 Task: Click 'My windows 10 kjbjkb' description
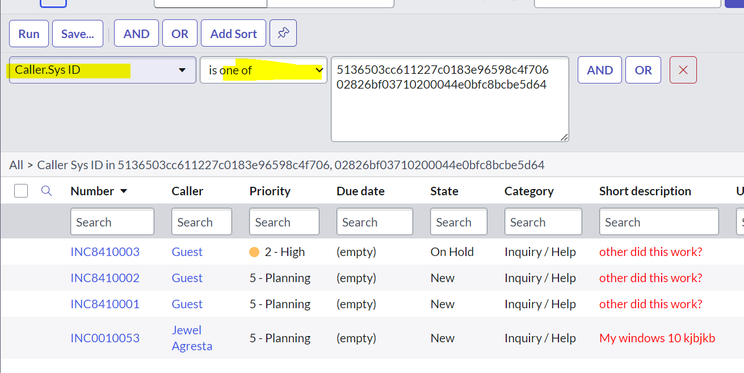click(x=657, y=338)
